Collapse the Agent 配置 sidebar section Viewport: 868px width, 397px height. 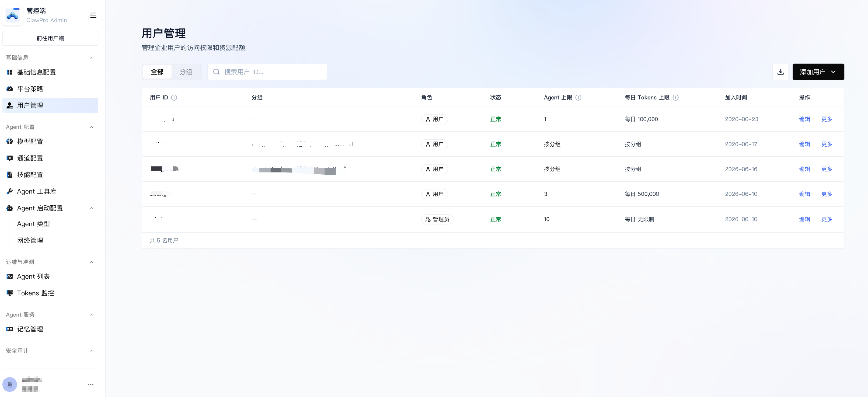click(91, 127)
